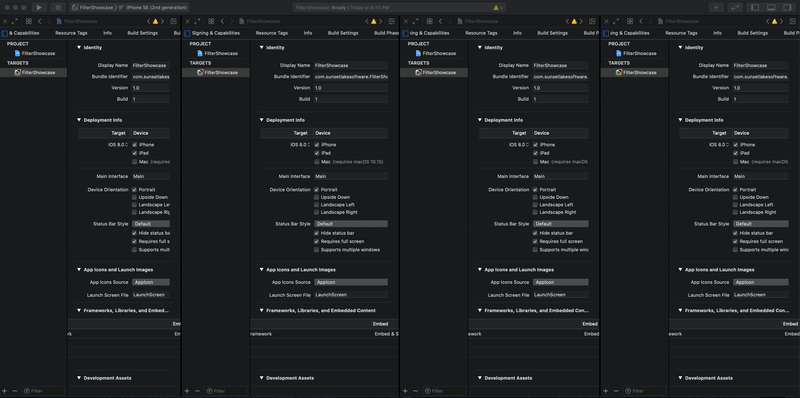Open editor options icon in the third pane

(x=592, y=21)
